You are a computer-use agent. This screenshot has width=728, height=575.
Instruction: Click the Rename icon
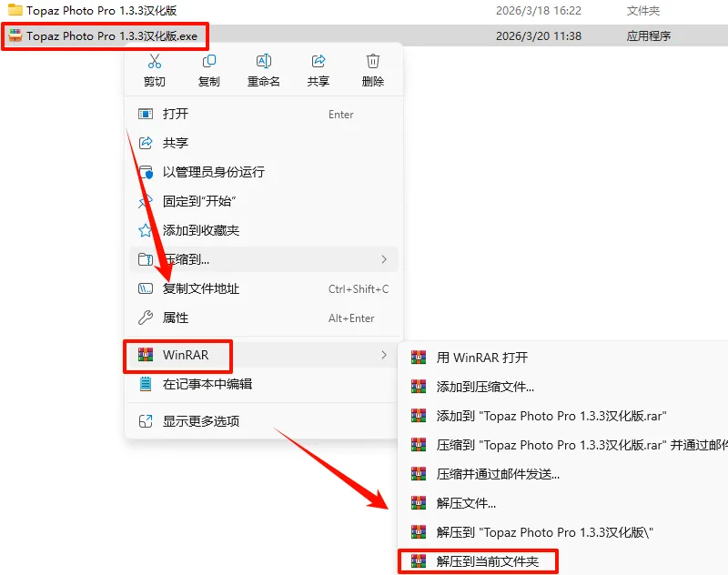click(x=264, y=61)
